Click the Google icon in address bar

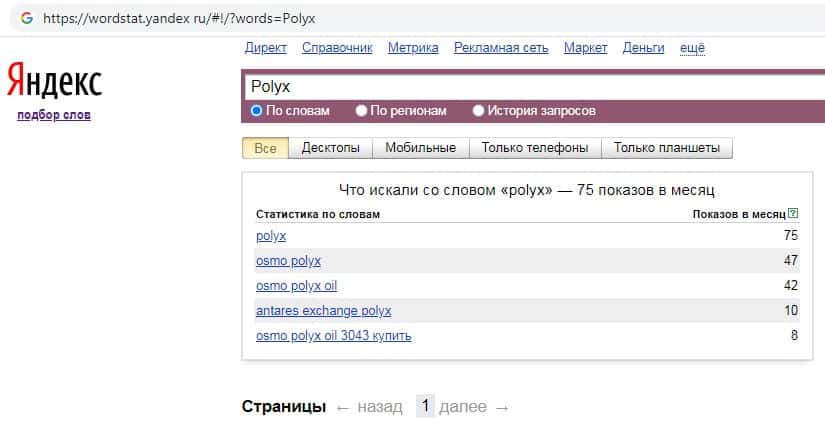26,19
